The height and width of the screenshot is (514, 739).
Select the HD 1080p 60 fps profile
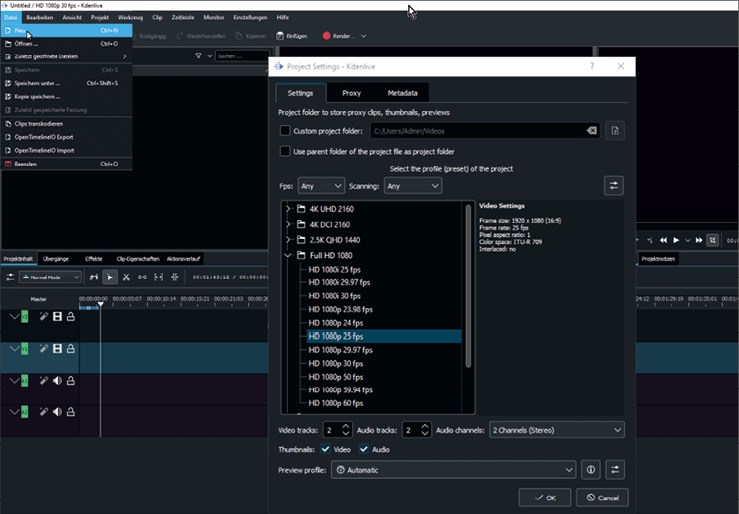(x=336, y=402)
